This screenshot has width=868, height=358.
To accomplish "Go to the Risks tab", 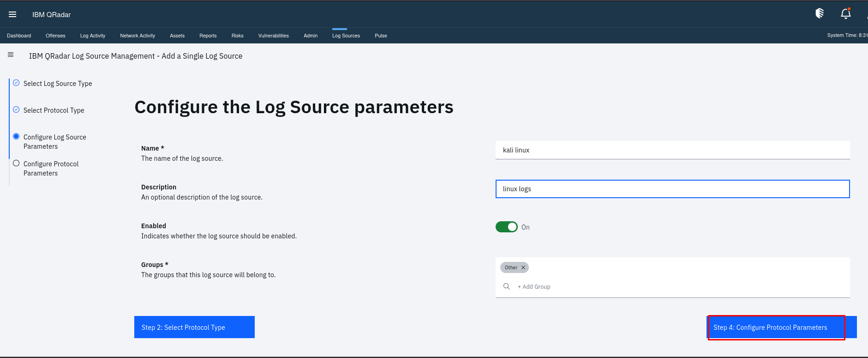I will point(238,36).
